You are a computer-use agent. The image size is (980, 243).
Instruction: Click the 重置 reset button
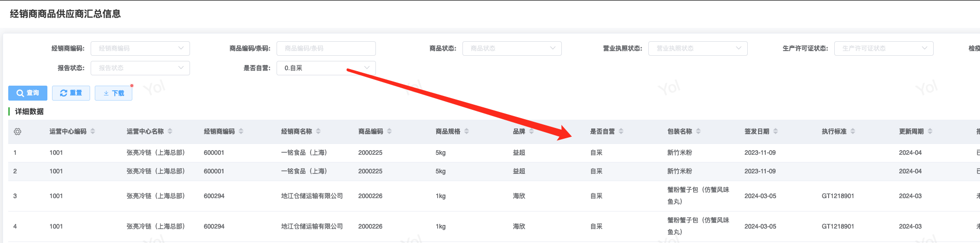pos(71,93)
